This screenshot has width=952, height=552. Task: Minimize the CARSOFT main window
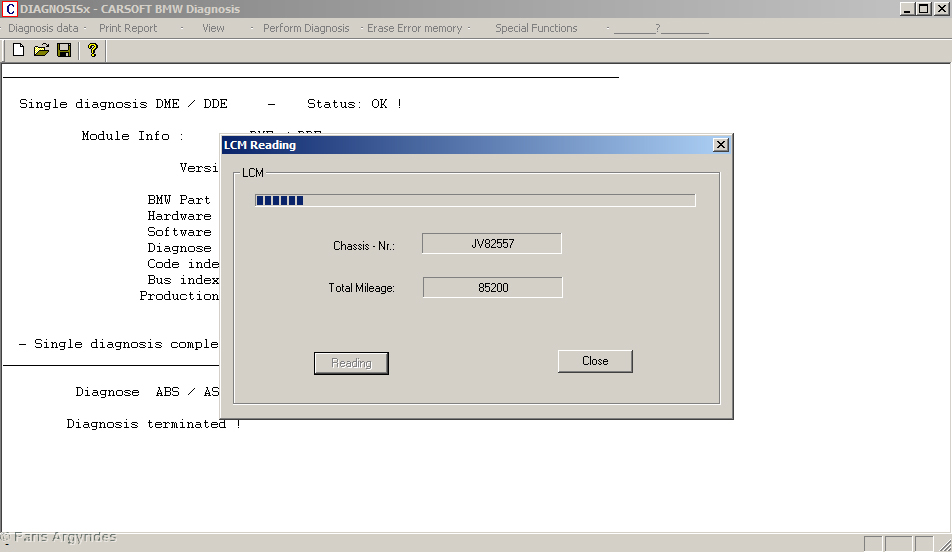(x=906, y=9)
